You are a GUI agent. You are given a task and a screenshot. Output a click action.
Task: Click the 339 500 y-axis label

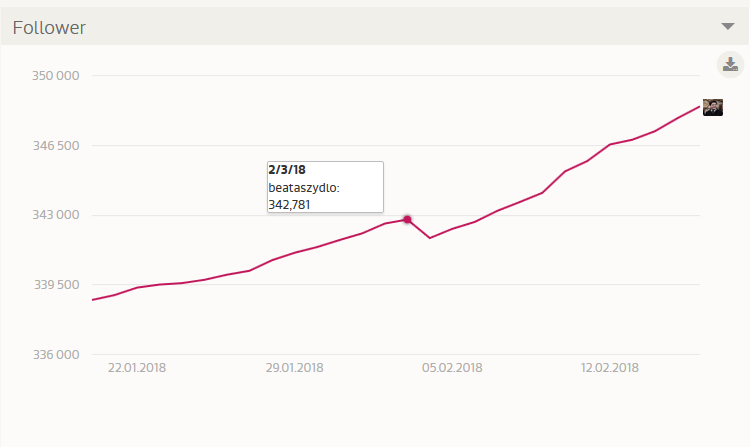[x=57, y=285]
